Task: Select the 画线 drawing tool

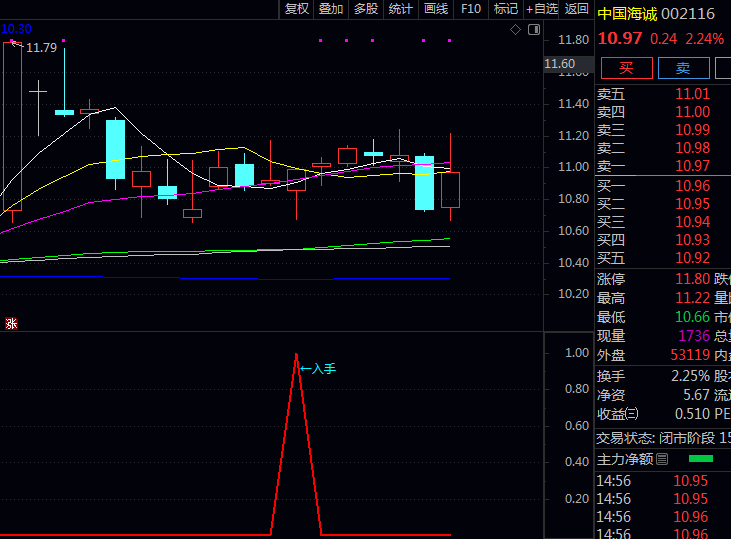Action: pos(436,9)
